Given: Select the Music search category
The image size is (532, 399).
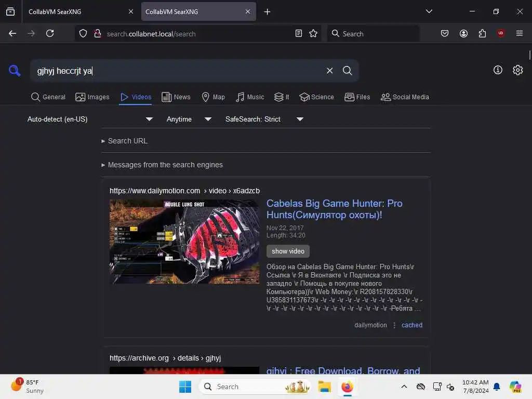Looking at the screenshot, I should [x=250, y=97].
